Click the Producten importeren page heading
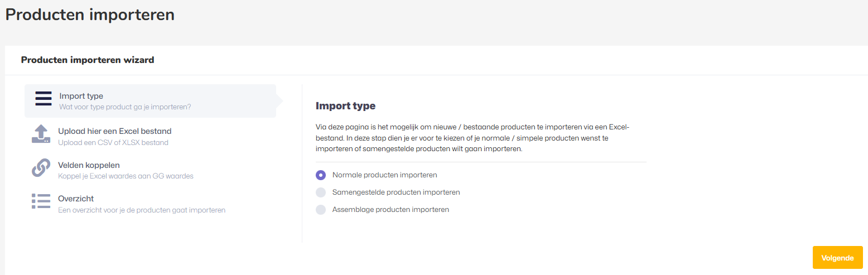 [90, 15]
